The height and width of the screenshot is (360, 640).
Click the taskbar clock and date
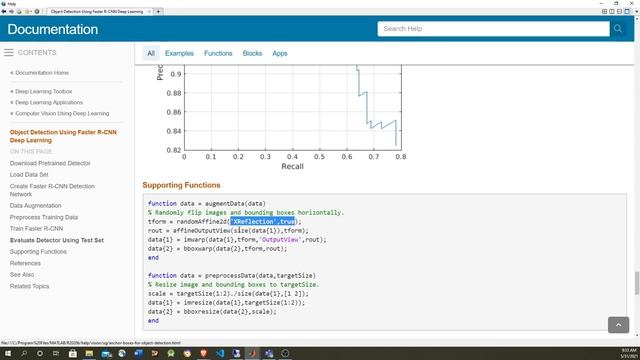(629, 353)
